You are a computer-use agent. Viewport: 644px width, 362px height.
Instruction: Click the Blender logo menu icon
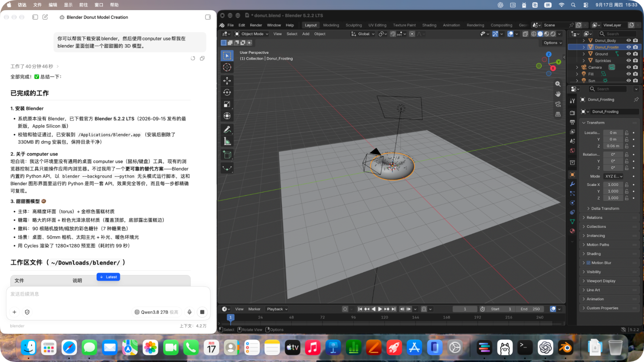click(222, 25)
